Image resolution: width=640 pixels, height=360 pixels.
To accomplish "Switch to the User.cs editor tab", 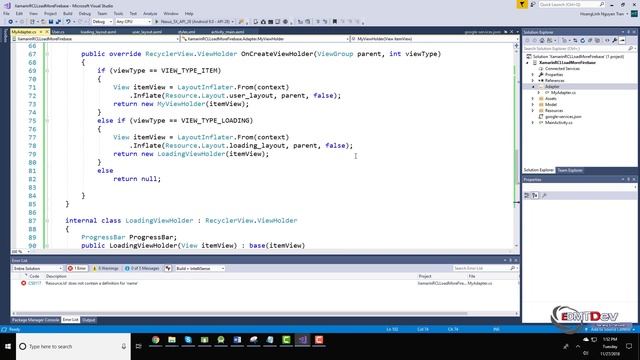I will coord(58,32).
